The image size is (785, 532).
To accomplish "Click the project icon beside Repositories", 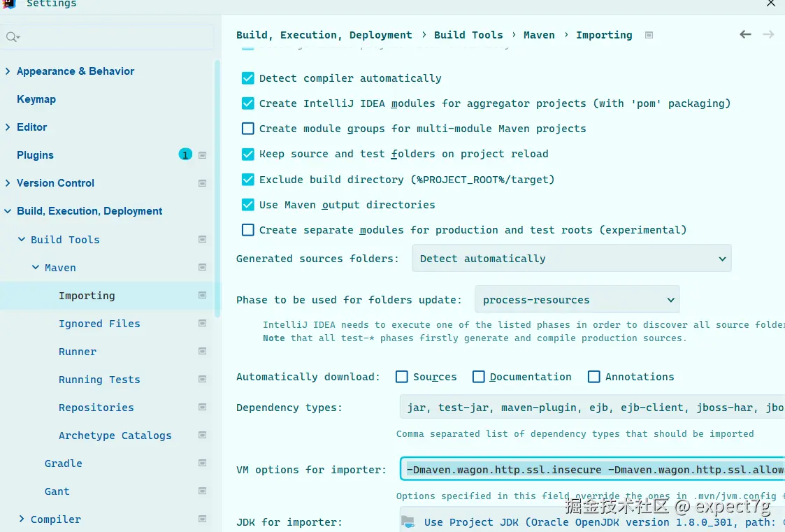I will coord(202,408).
